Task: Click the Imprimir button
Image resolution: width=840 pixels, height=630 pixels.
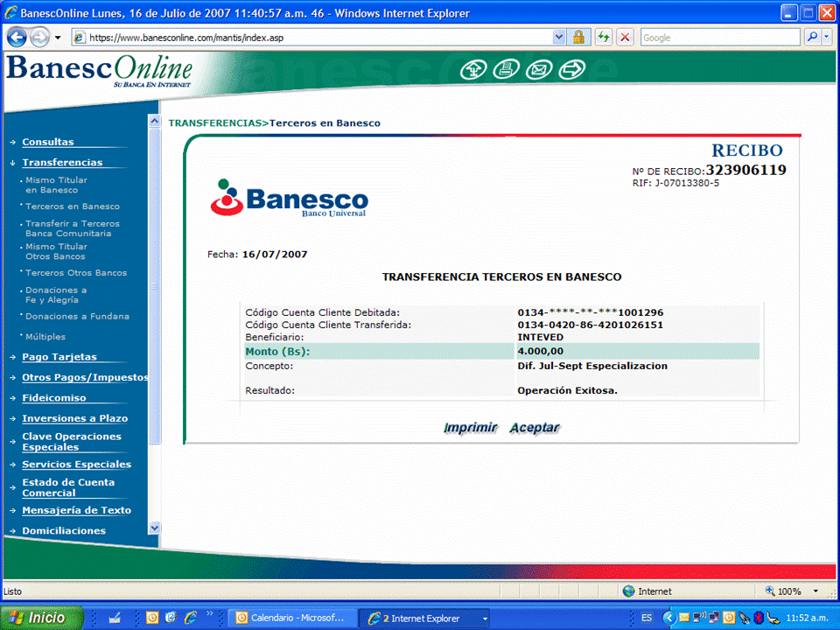Action: (471, 428)
